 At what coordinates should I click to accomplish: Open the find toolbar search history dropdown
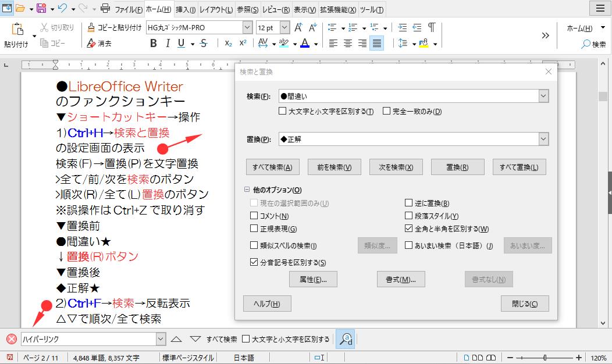(161, 339)
